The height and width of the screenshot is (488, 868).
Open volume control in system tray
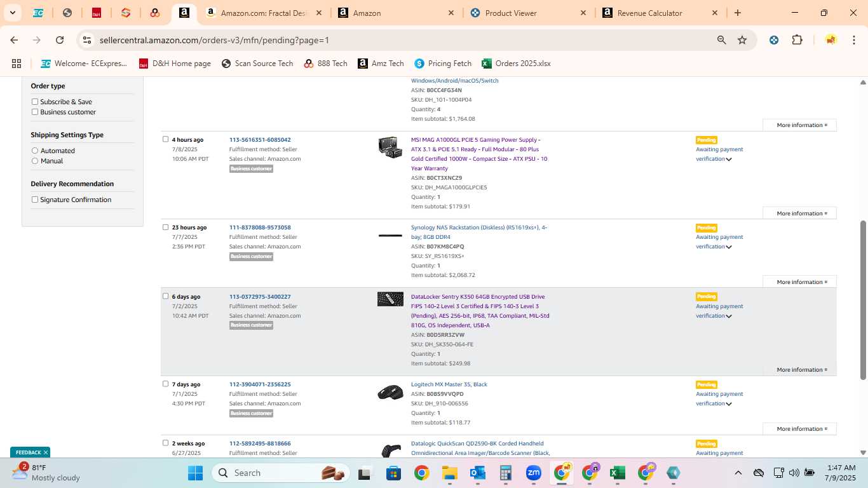point(794,473)
